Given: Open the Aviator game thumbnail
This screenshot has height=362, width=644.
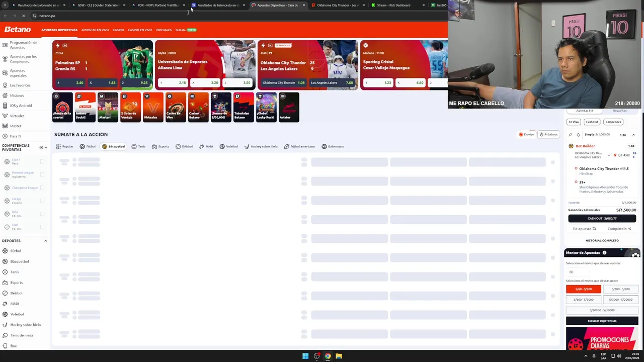Looking at the screenshot, I should coord(289,107).
